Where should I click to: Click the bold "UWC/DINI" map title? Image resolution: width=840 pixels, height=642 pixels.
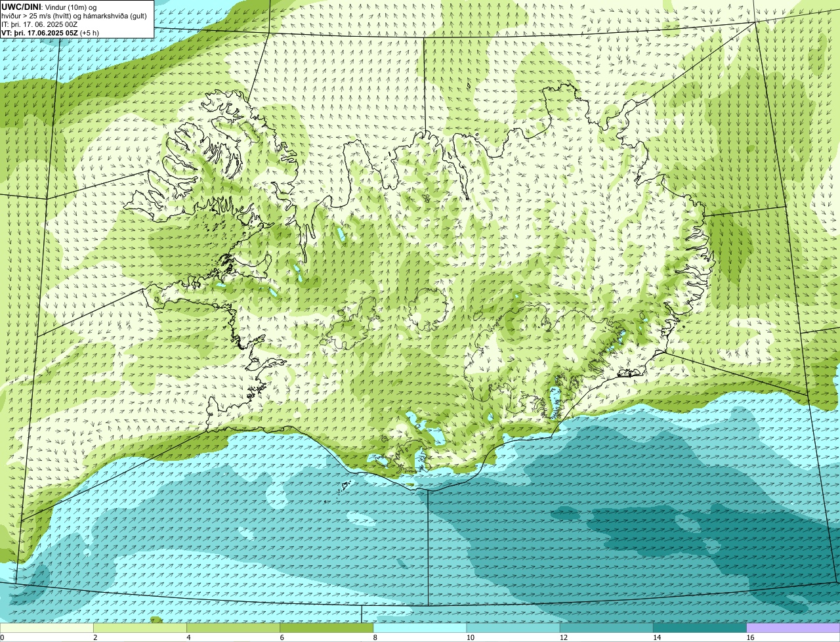[21, 7]
